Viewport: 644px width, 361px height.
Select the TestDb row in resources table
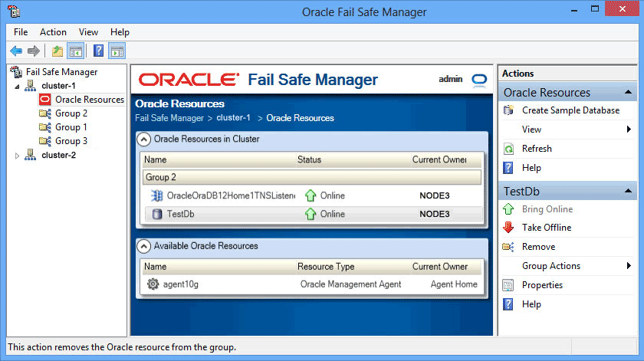[312, 214]
